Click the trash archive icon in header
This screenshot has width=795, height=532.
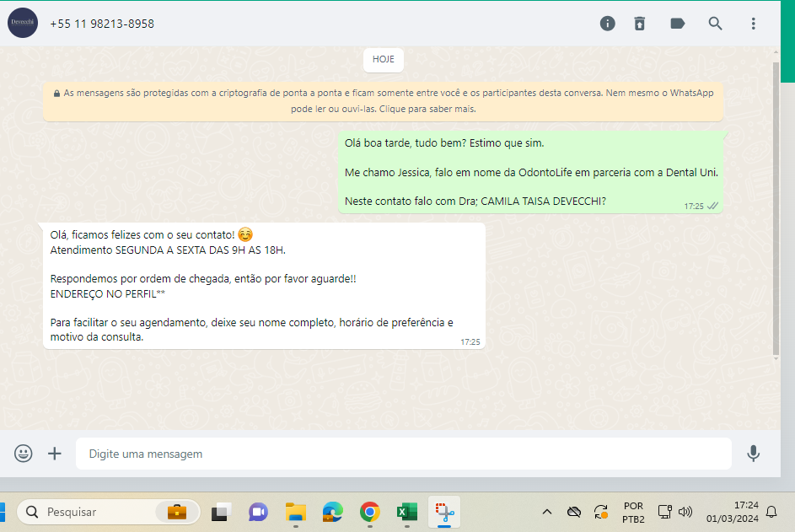640,24
